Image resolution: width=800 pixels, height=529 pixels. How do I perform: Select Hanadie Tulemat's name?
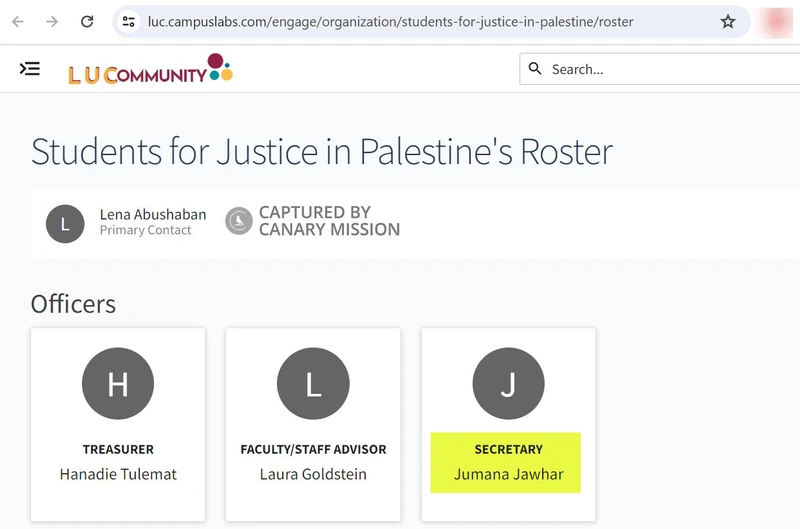tap(118, 474)
